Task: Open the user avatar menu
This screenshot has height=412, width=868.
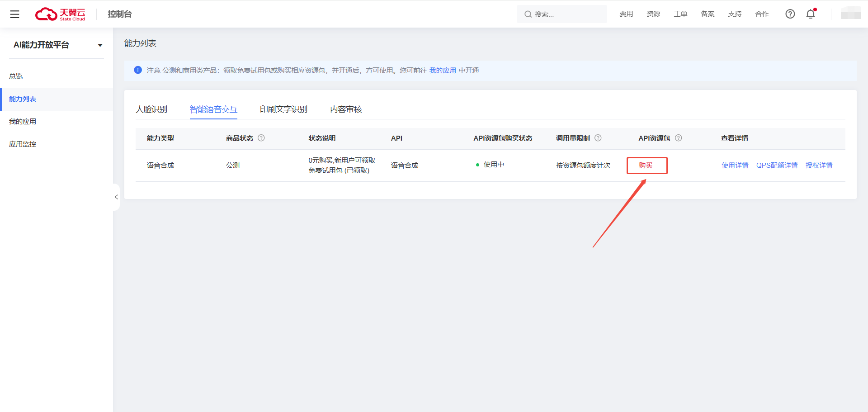Action: pyautogui.click(x=850, y=14)
